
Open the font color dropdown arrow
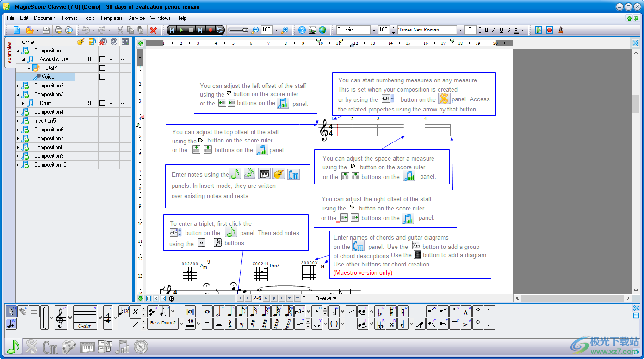522,30
